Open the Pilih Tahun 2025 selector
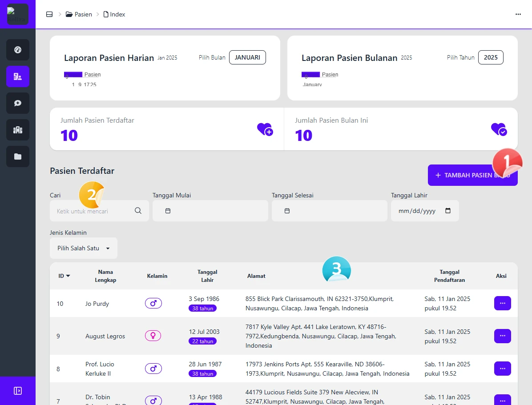532x405 pixels. (x=491, y=57)
